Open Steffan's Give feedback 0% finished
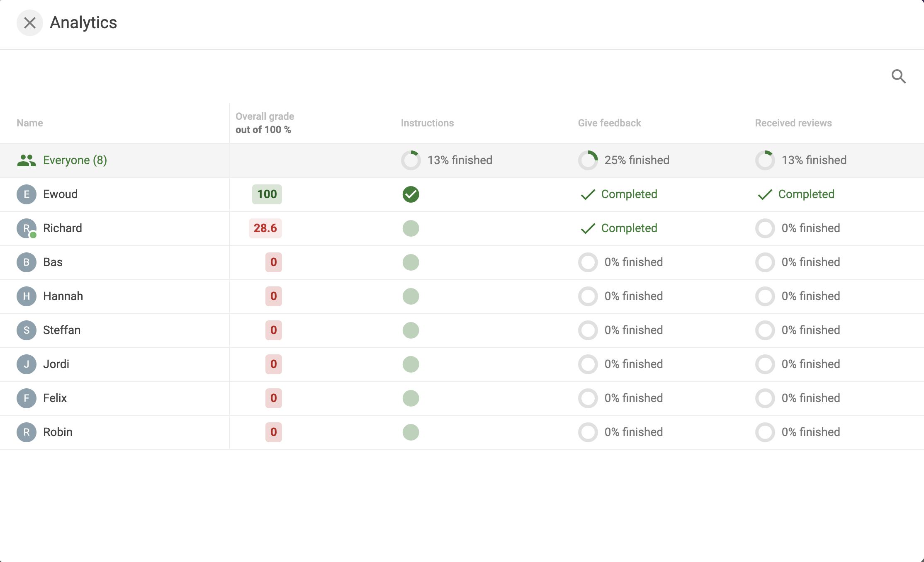This screenshot has height=562, width=924. pos(620,330)
